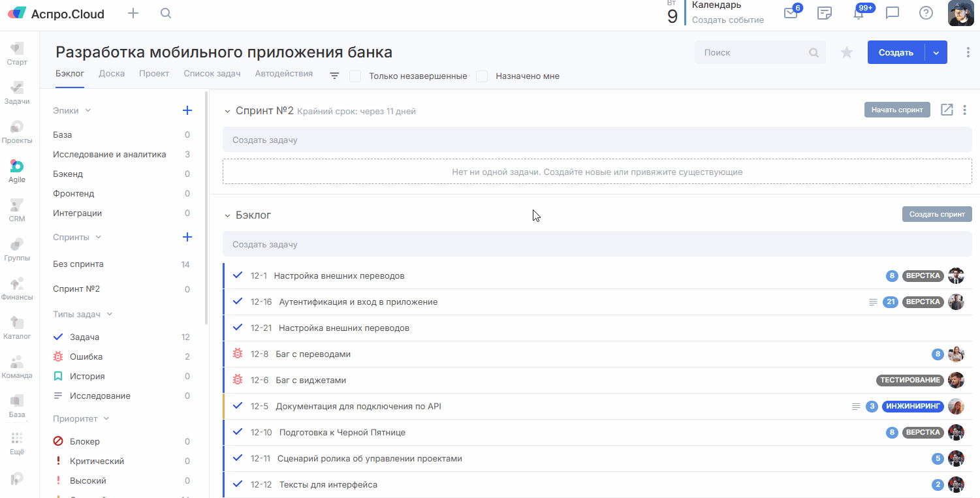This screenshot has height=498, width=980.
Task: Open notifications bell icon
Action: [859, 13]
